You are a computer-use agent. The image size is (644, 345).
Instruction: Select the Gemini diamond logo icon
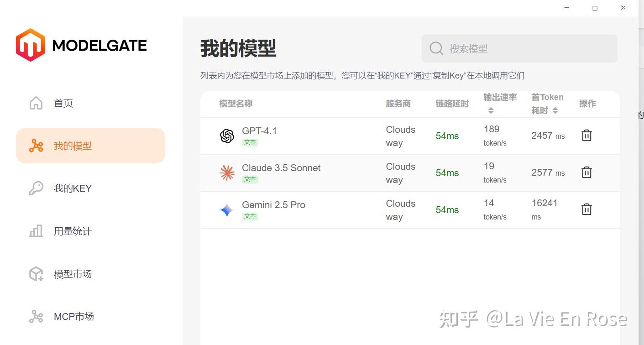pyautogui.click(x=227, y=209)
